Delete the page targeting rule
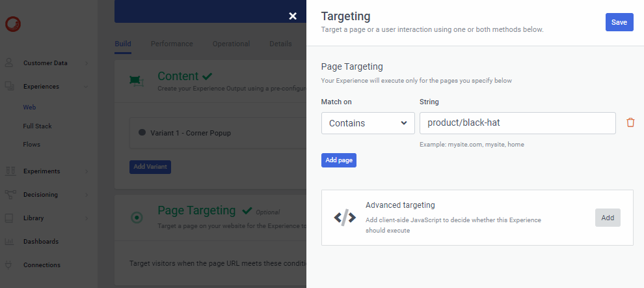Viewport: 644px width, 288px height. (x=630, y=122)
